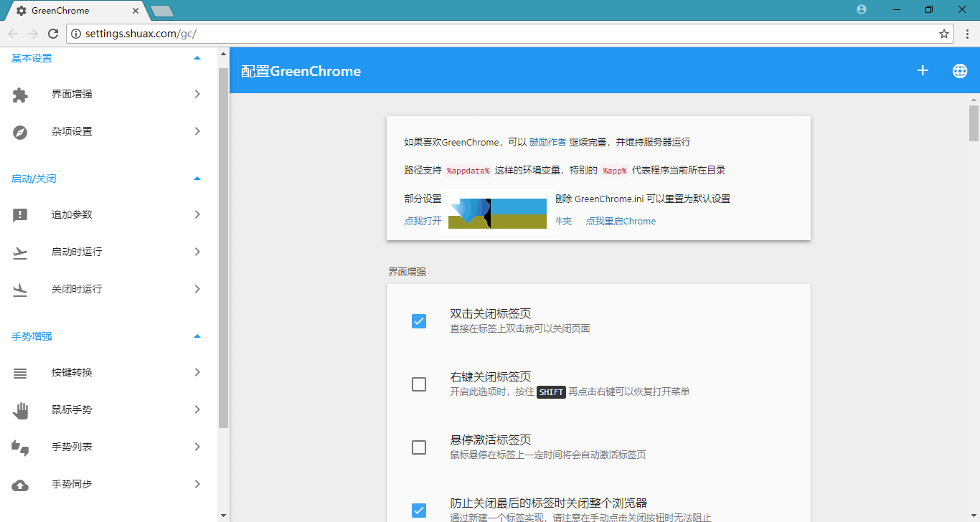Click the airplane takeoff icon beside 启动时运行
The height and width of the screenshot is (522, 980).
click(x=20, y=252)
